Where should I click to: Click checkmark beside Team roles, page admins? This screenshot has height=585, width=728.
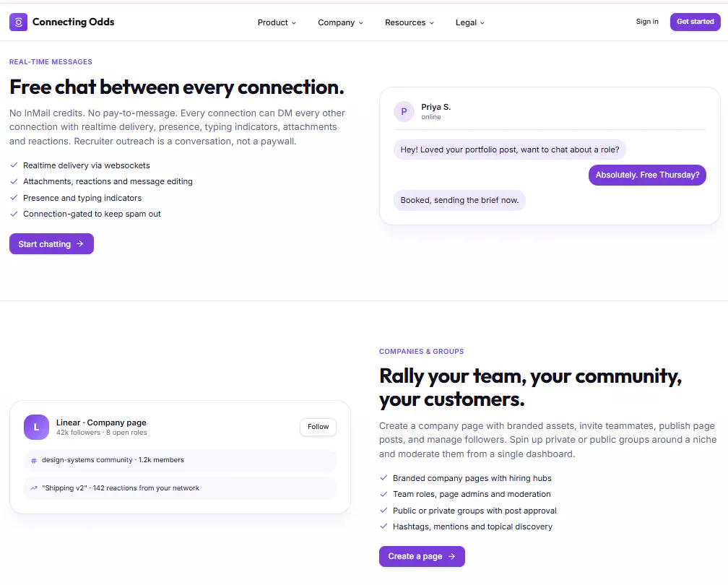click(x=383, y=494)
